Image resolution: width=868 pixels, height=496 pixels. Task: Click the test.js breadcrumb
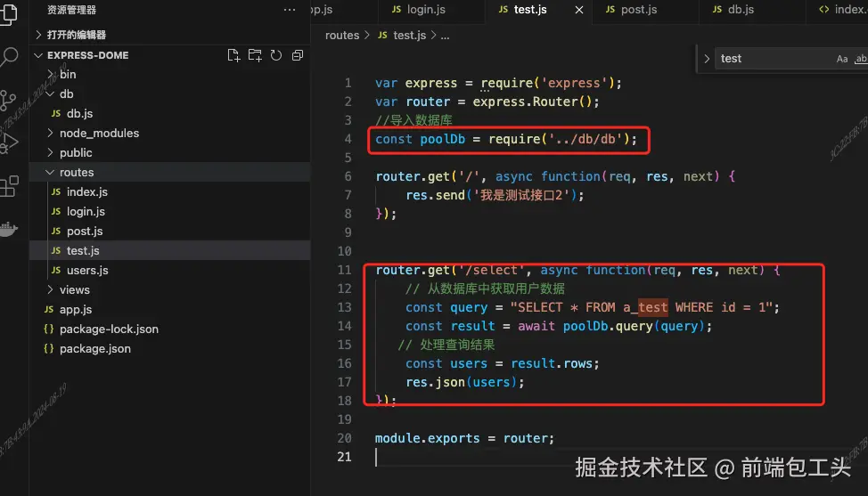coord(403,36)
